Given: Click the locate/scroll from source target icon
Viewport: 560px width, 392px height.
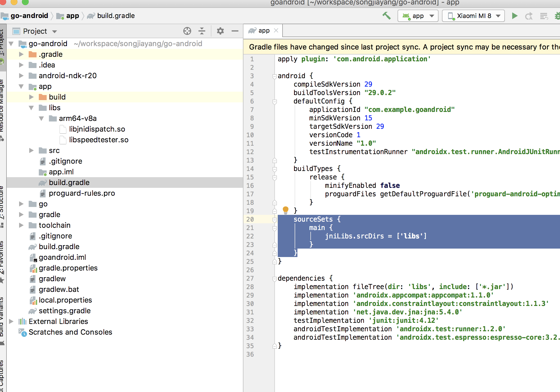Looking at the screenshot, I should pyautogui.click(x=187, y=31).
